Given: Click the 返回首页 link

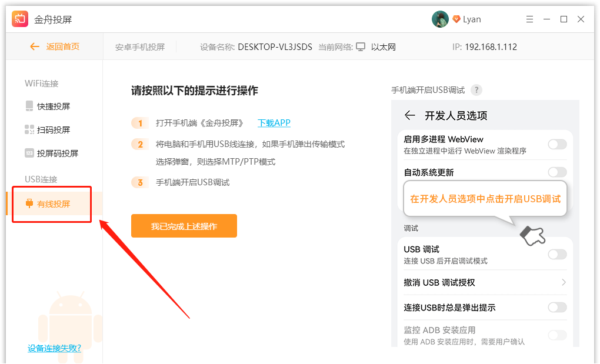Looking at the screenshot, I should (63, 46).
